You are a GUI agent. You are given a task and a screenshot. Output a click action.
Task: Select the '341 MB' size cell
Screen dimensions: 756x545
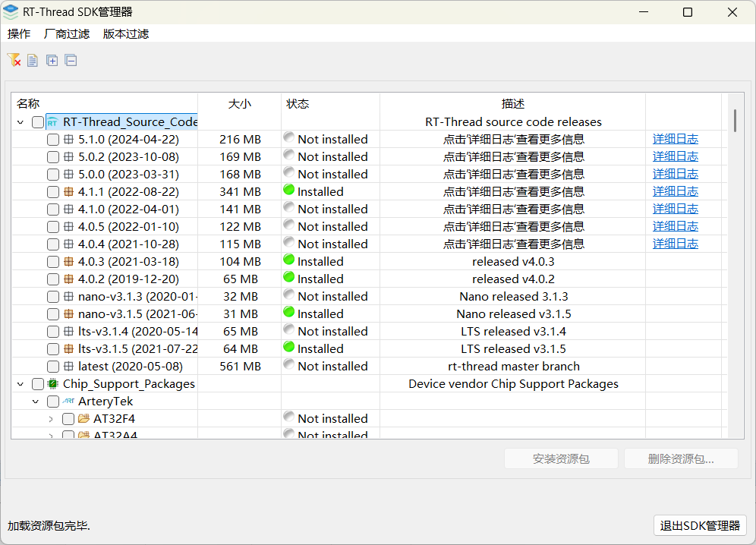point(240,192)
